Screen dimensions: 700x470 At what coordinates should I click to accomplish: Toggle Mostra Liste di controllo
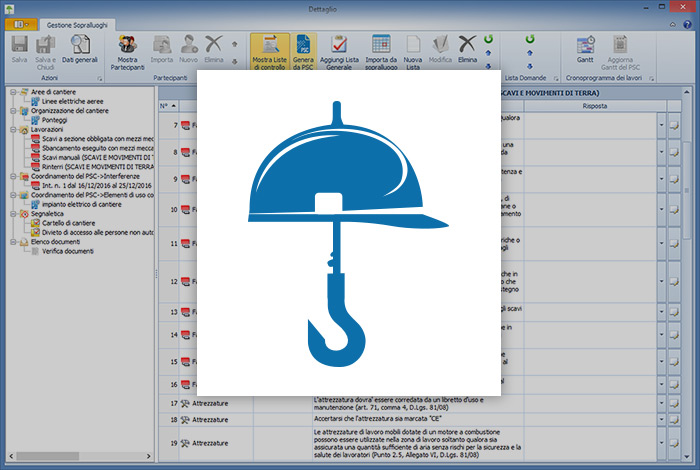(x=269, y=50)
